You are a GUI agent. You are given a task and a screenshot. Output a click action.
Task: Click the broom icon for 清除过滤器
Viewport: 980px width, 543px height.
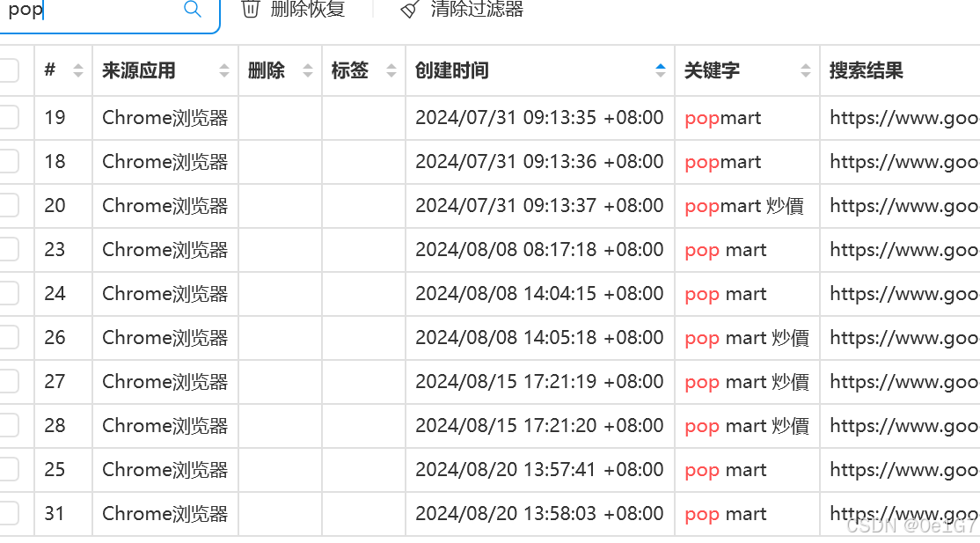[x=410, y=9]
